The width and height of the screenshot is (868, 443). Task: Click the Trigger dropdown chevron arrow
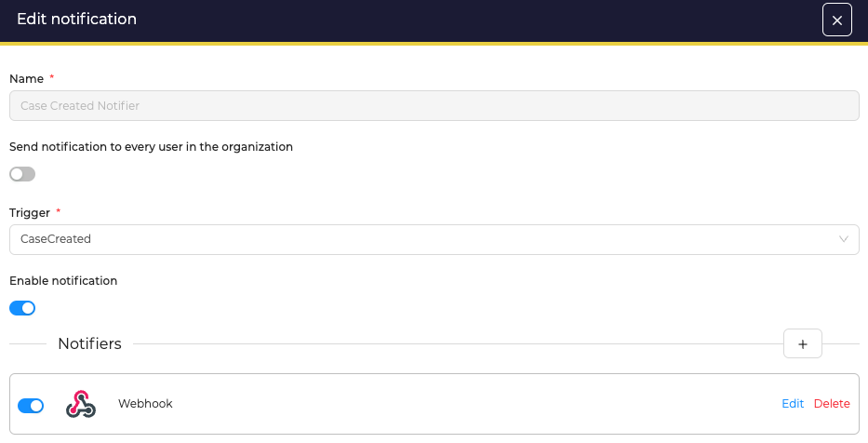pyautogui.click(x=843, y=239)
